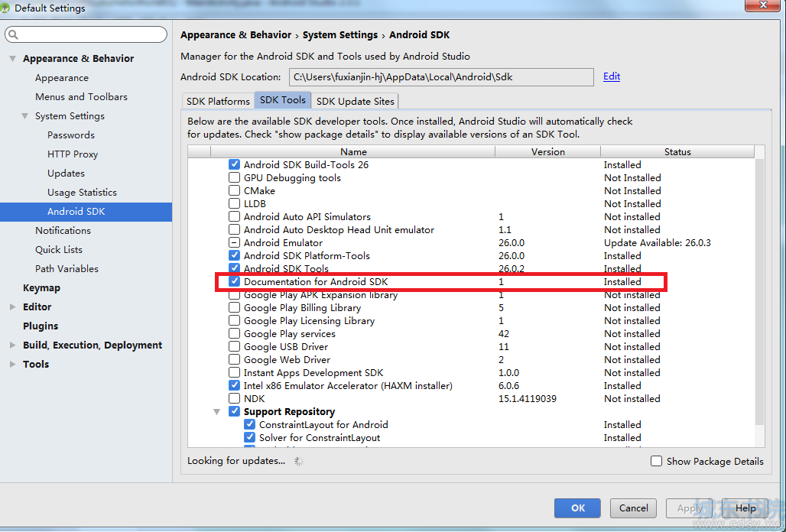The height and width of the screenshot is (532, 786).
Task: Tick the LLDB checkbox
Action: [x=234, y=203]
